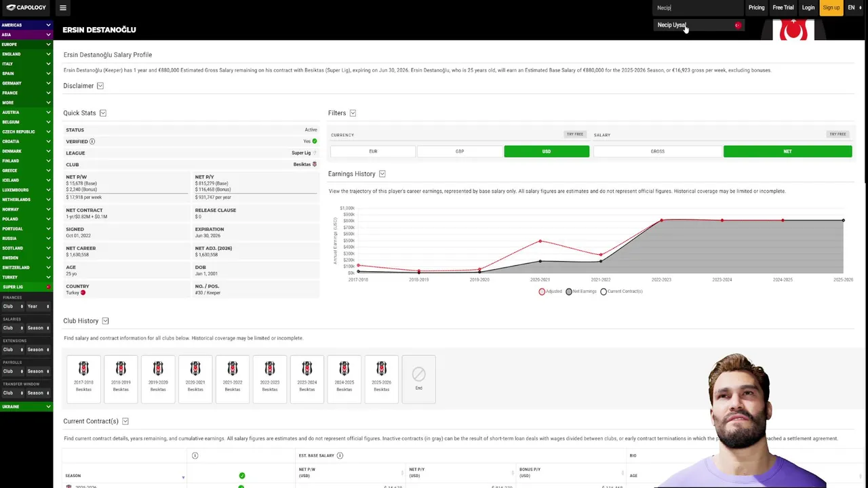Expand the Disclaimer section
Viewport: 868px width, 488px height.
[100, 86]
